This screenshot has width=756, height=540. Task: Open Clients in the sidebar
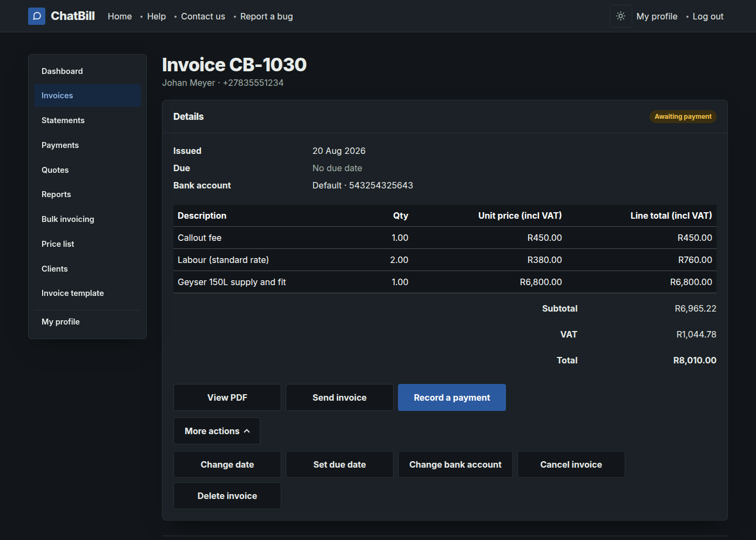[x=87, y=269]
